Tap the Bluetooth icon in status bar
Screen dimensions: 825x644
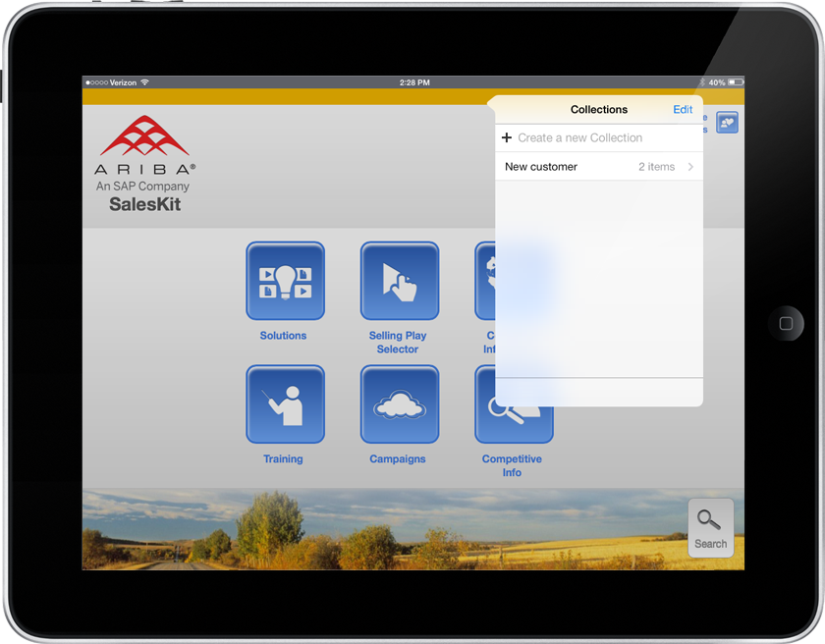(702, 82)
